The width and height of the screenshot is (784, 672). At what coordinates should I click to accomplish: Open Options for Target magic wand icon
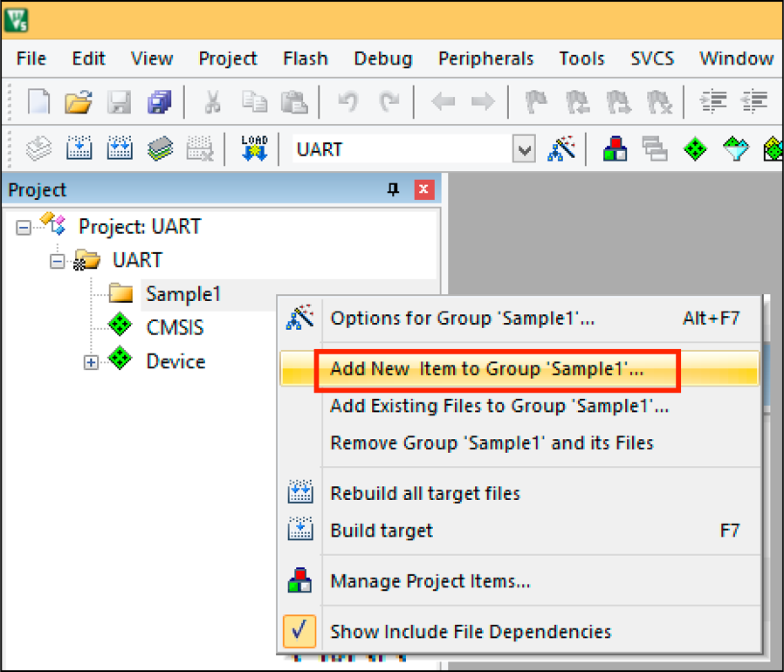click(x=560, y=149)
